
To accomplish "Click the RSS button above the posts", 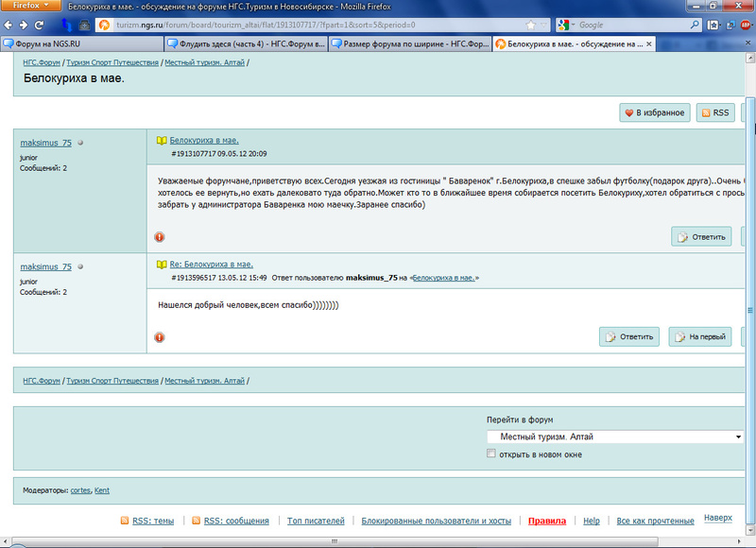I will (715, 112).
